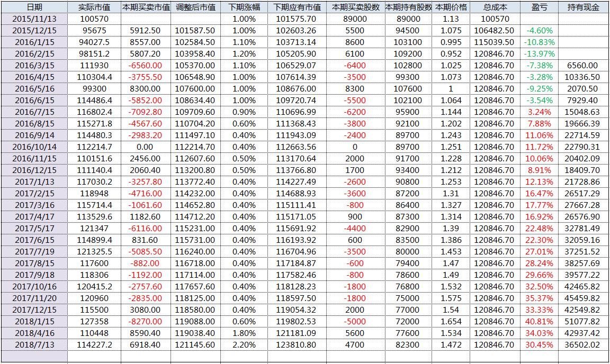
Task: Select the cell showing 8300.00
Action: (x=146, y=89)
